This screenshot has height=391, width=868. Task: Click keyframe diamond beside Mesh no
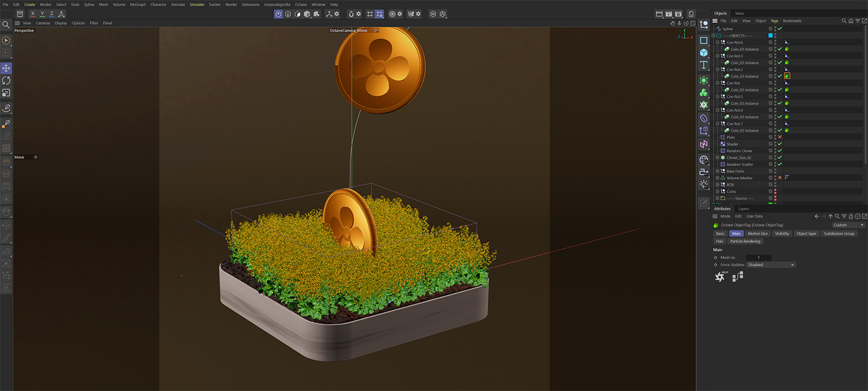[715, 257]
